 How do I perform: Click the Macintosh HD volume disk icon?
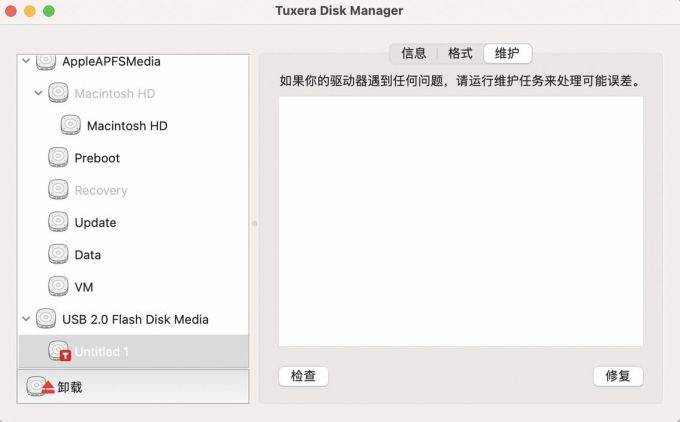(70, 125)
